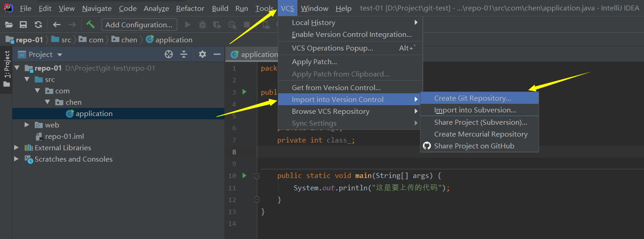Choose Apply Patch... menu entry
The width and height of the screenshot is (644, 239).
350,61
